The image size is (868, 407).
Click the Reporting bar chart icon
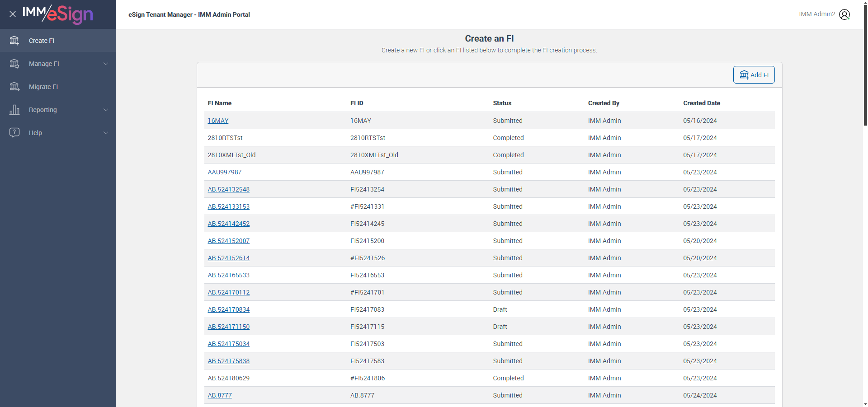(14, 110)
